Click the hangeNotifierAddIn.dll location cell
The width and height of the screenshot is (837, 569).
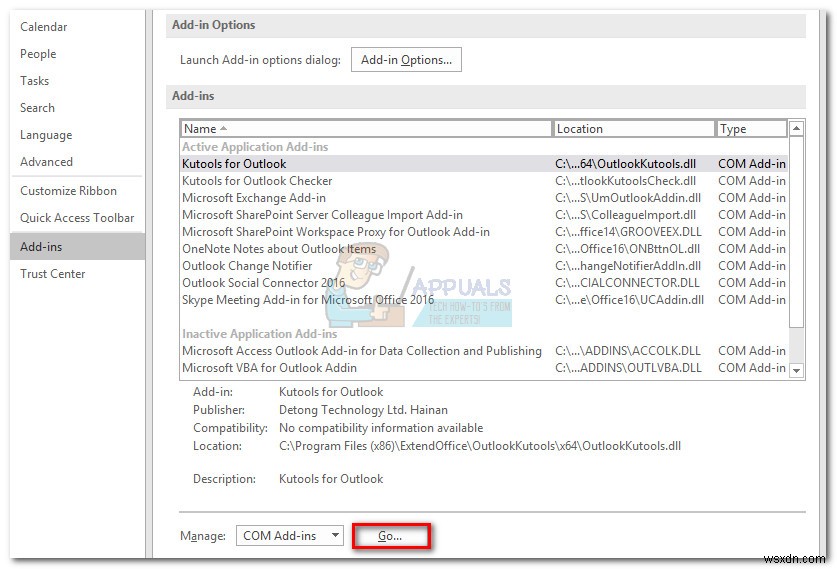tap(628, 266)
